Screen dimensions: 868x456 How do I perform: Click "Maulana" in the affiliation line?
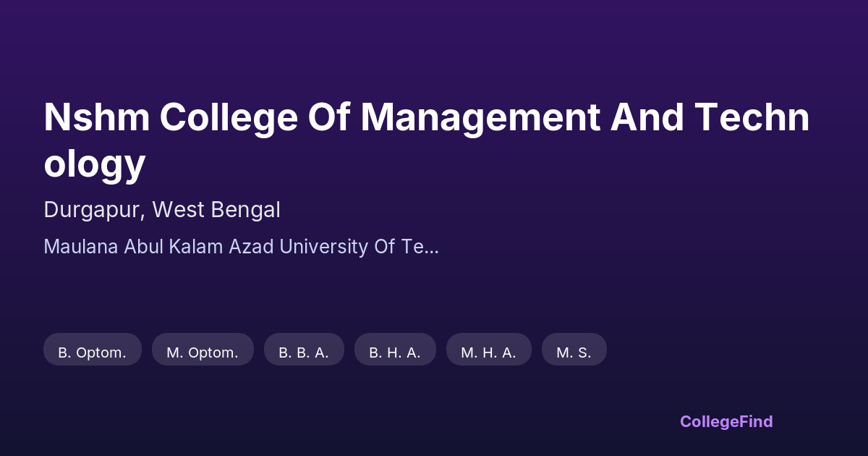tap(80, 247)
